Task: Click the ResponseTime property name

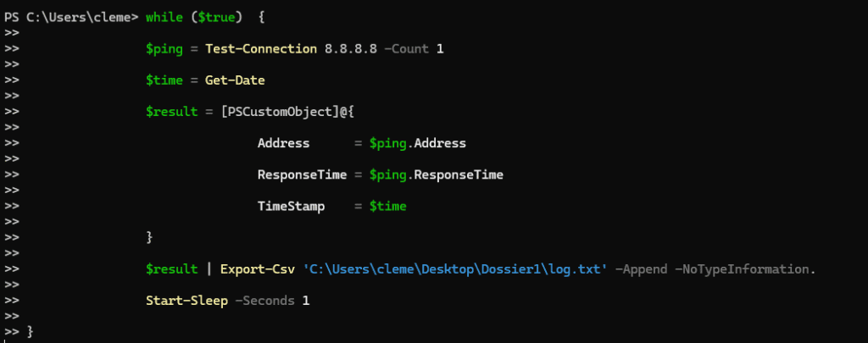Action: [x=302, y=175]
